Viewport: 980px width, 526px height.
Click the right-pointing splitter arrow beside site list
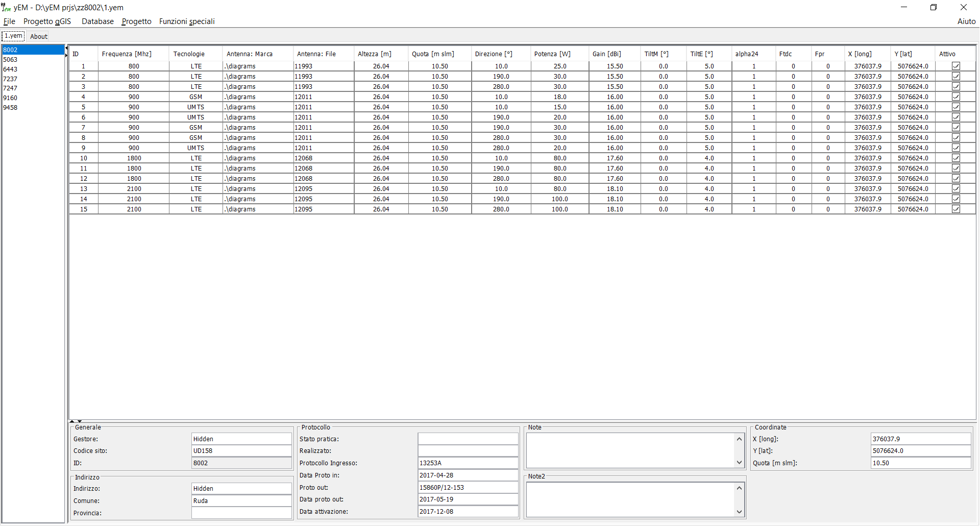click(x=66, y=55)
